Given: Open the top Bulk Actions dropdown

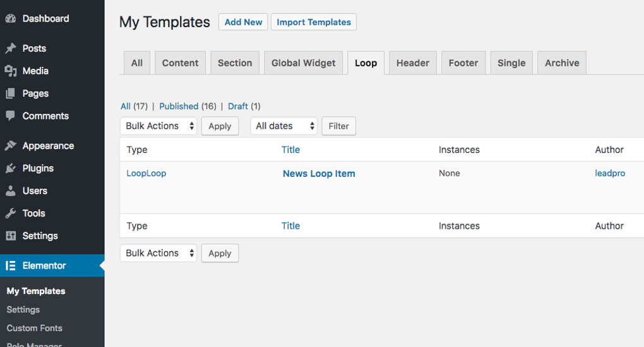Looking at the screenshot, I should point(158,126).
